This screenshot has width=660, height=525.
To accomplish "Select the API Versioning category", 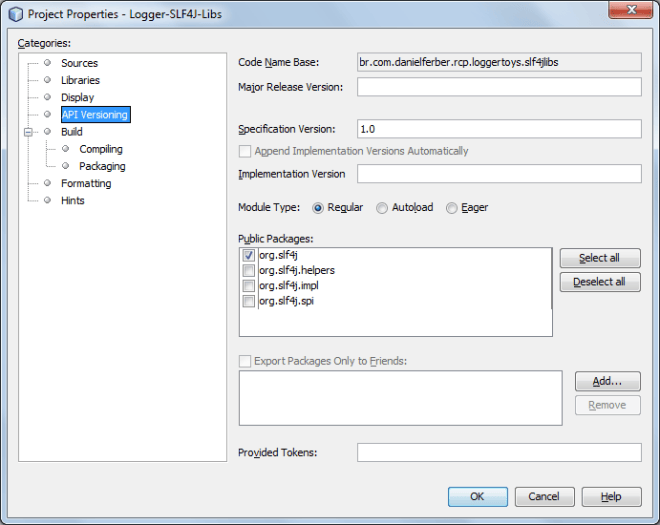I will (96, 115).
